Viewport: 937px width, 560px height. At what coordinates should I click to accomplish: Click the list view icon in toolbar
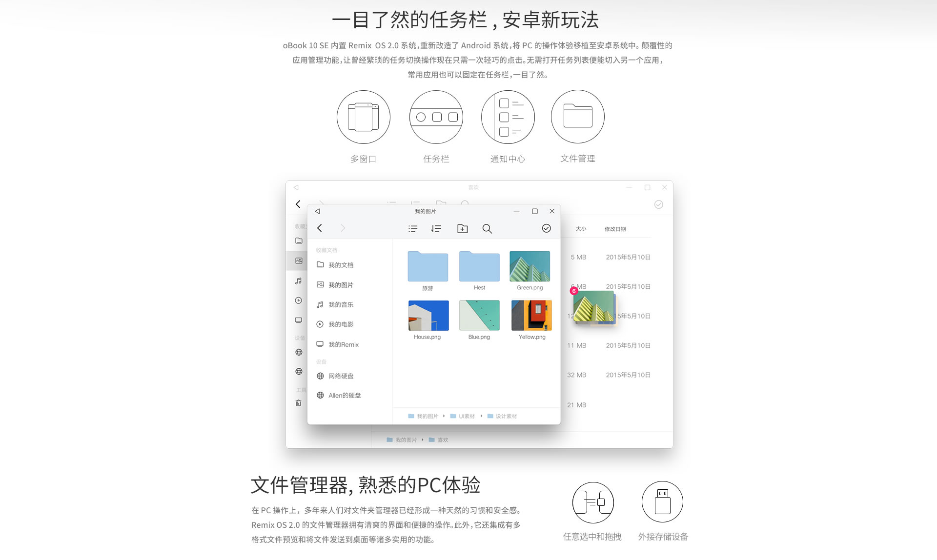point(413,228)
